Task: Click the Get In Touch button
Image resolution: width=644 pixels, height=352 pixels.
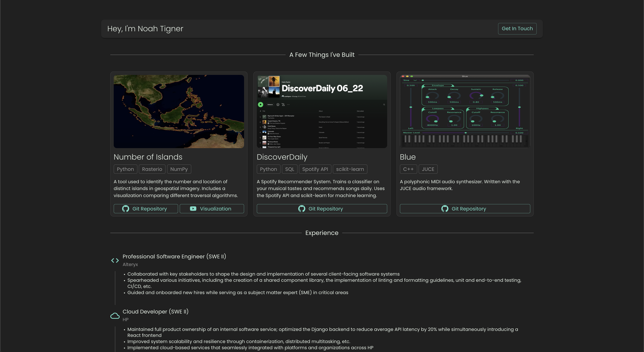Action: click(517, 29)
